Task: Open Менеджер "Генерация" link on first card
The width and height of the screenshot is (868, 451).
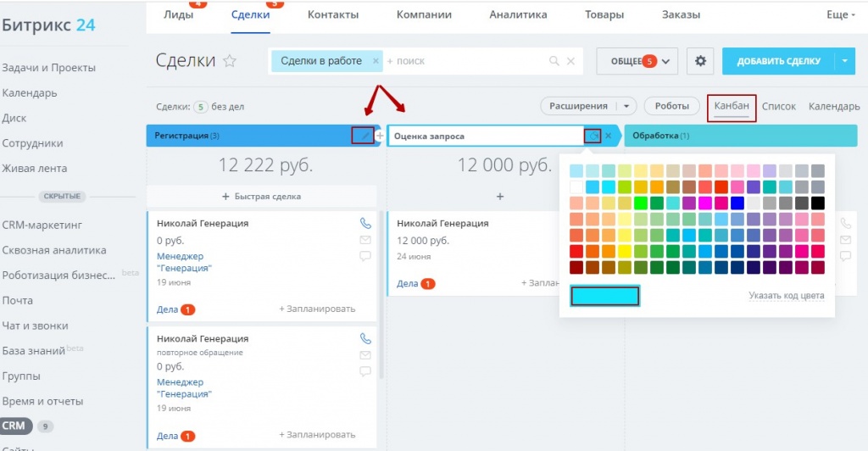Action: (184, 262)
